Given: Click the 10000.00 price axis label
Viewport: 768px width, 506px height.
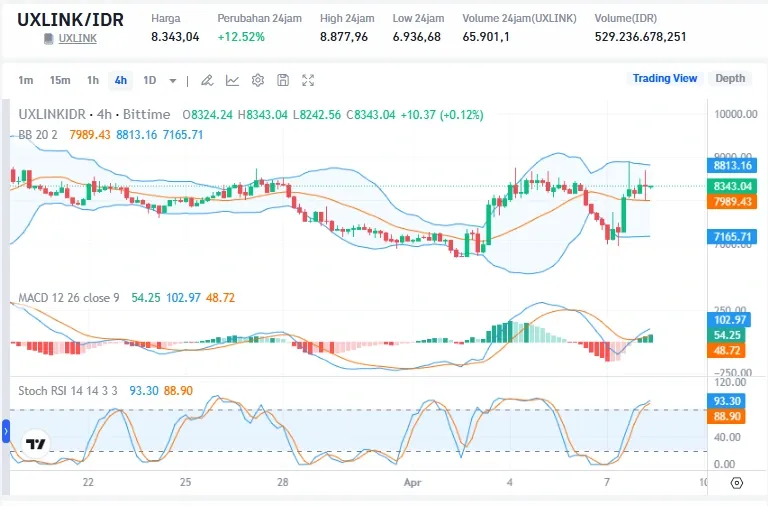Looking at the screenshot, I should 736,114.
